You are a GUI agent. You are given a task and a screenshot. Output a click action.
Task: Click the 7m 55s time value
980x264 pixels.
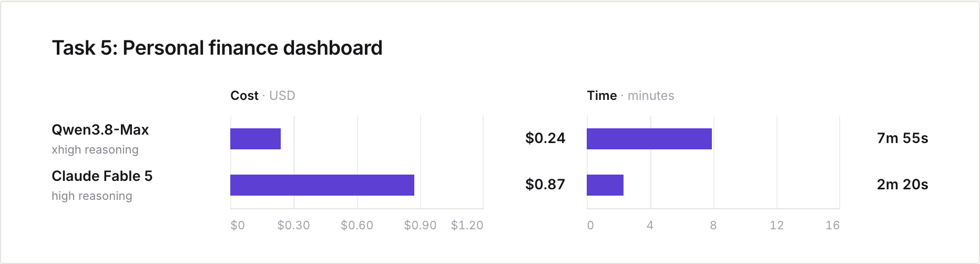click(903, 138)
